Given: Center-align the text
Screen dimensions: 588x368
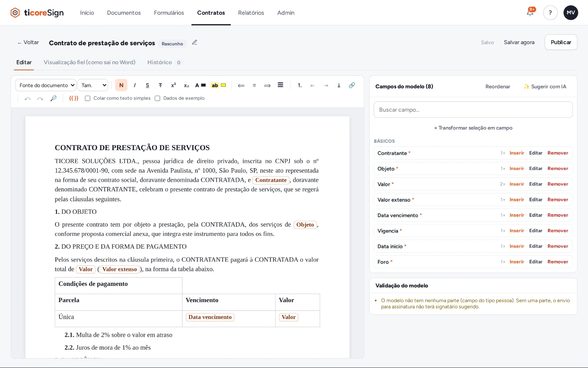Looking at the screenshot, I should tap(254, 85).
